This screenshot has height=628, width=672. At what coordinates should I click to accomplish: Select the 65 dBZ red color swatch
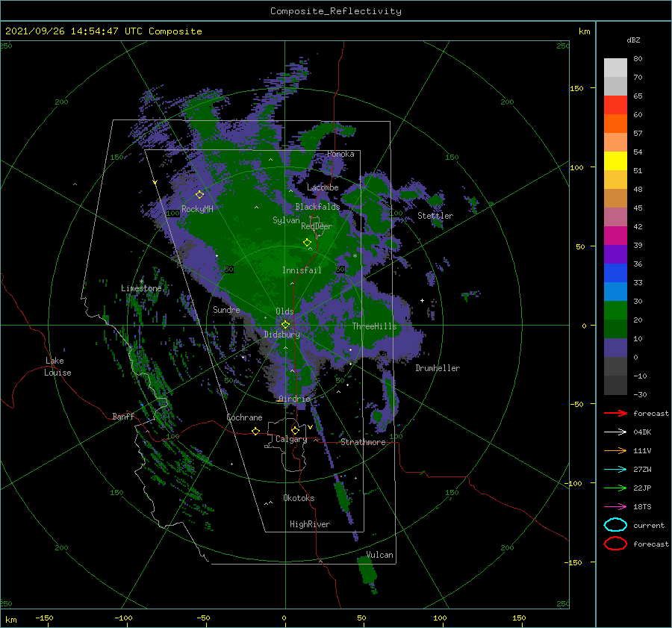tap(615, 105)
